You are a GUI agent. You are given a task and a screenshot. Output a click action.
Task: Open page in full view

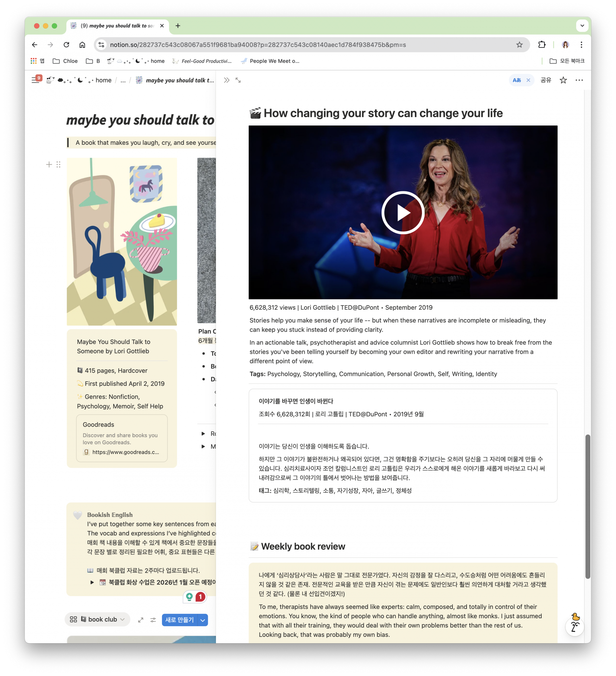[238, 80]
